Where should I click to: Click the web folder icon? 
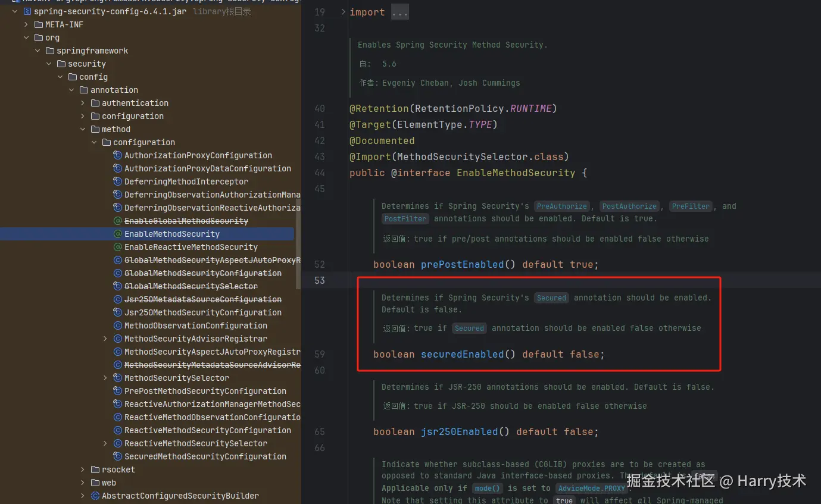[95, 483]
